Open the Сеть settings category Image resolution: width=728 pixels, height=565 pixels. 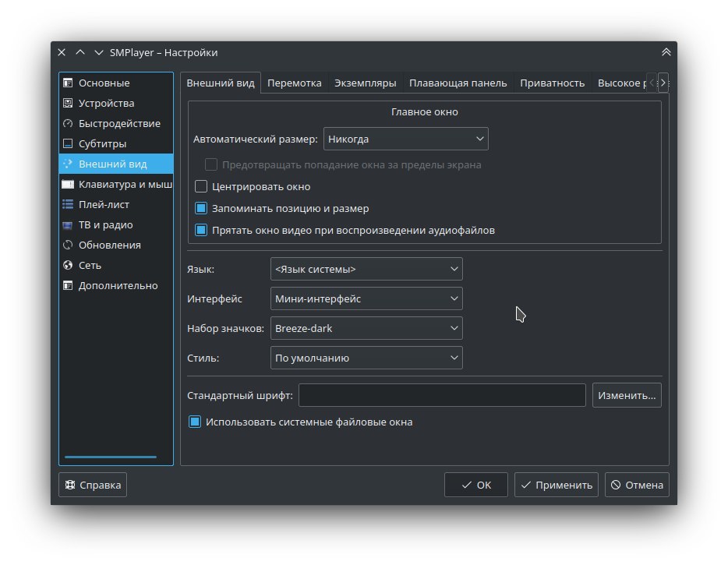[116, 265]
